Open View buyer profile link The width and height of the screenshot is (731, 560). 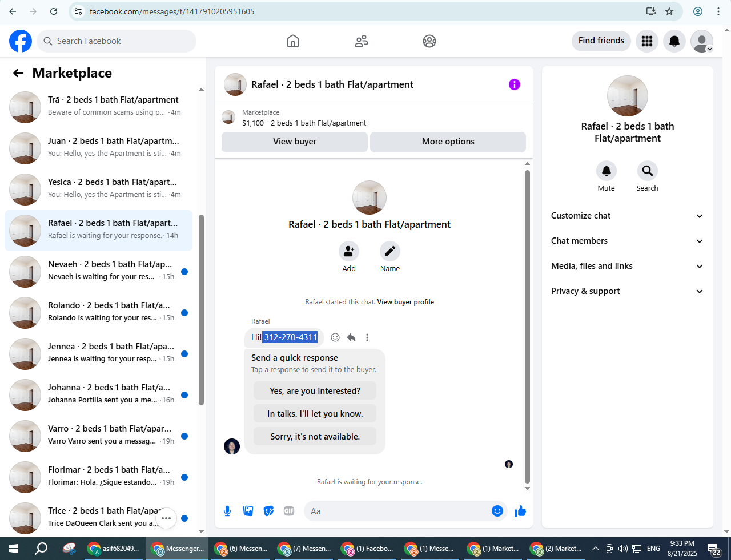pos(405,302)
